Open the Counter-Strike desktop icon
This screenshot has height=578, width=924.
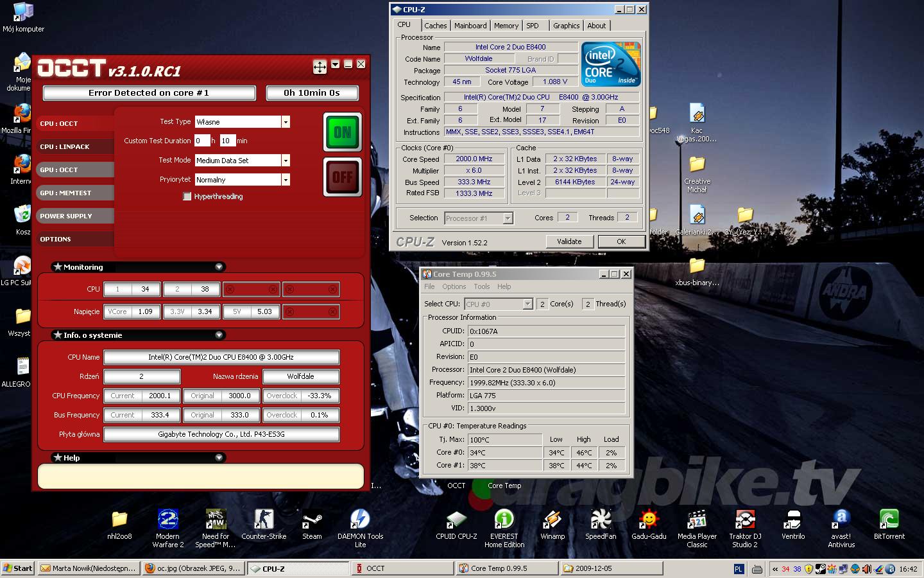point(264,523)
